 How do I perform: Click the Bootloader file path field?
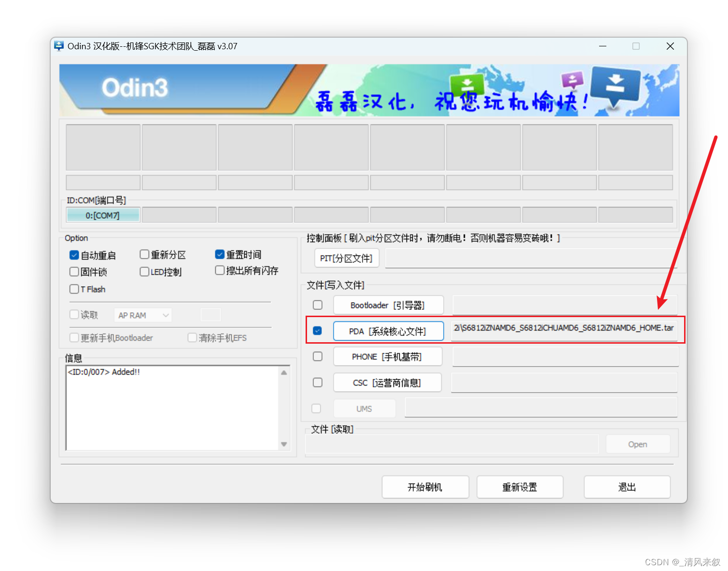565,305
